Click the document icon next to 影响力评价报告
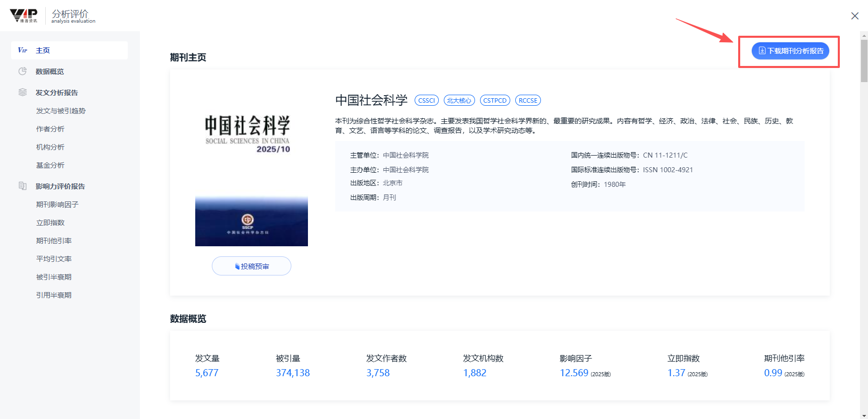This screenshot has width=868, height=419. pos(23,186)
